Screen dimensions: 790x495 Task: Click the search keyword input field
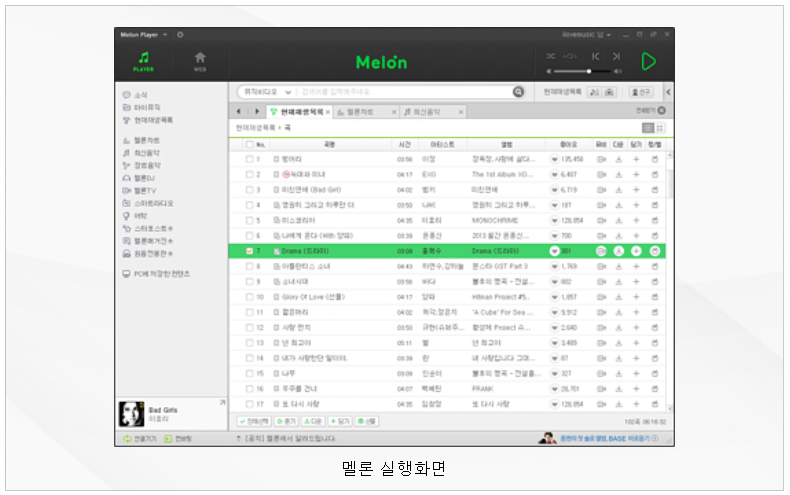click(x=403, y=92)
